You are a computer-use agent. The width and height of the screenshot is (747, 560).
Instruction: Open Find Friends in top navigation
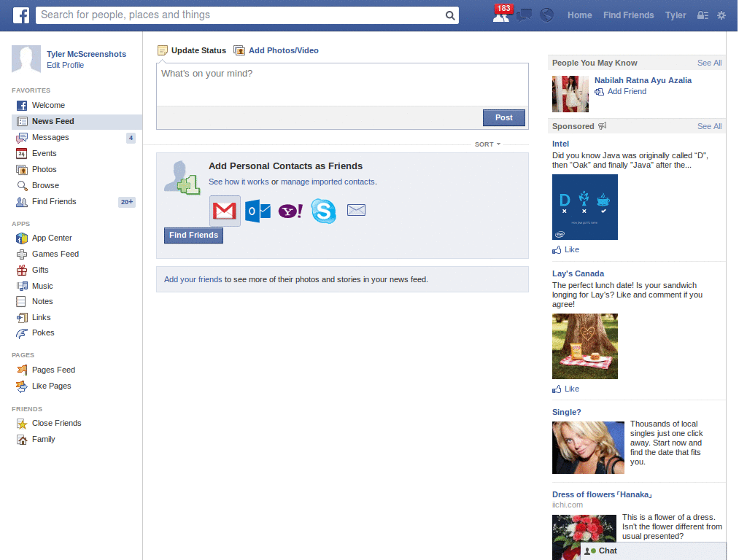pos(628,15)
